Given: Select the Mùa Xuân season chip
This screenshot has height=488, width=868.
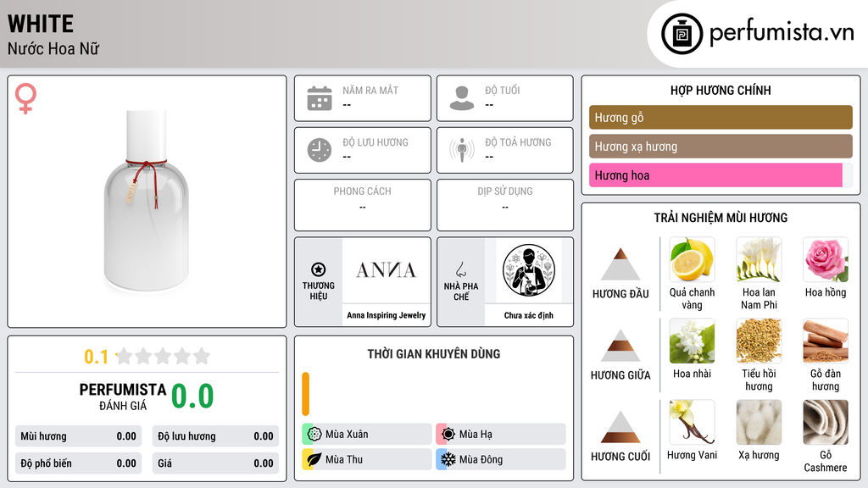Looking at the screenshot, I should coord(367,435).
